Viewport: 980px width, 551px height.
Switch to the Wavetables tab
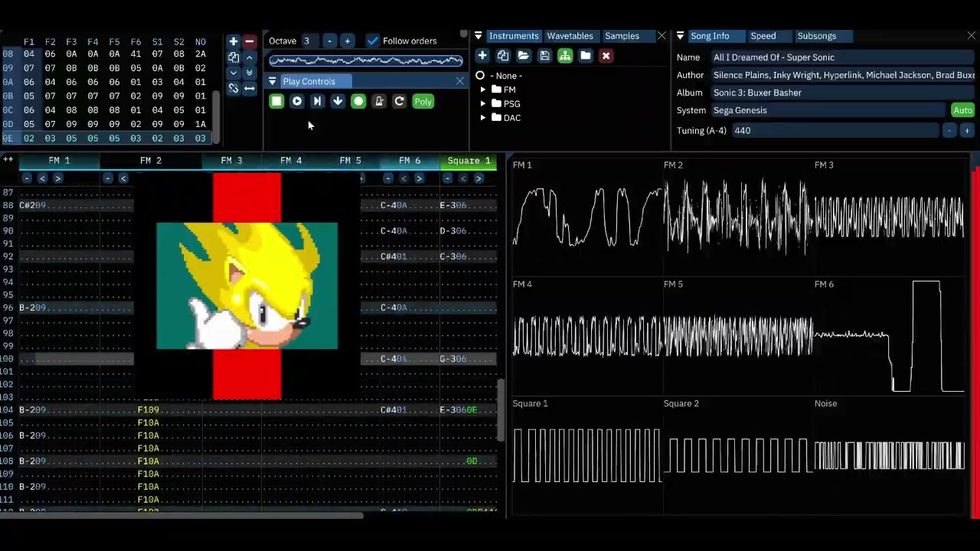click(x=570, y=36)
